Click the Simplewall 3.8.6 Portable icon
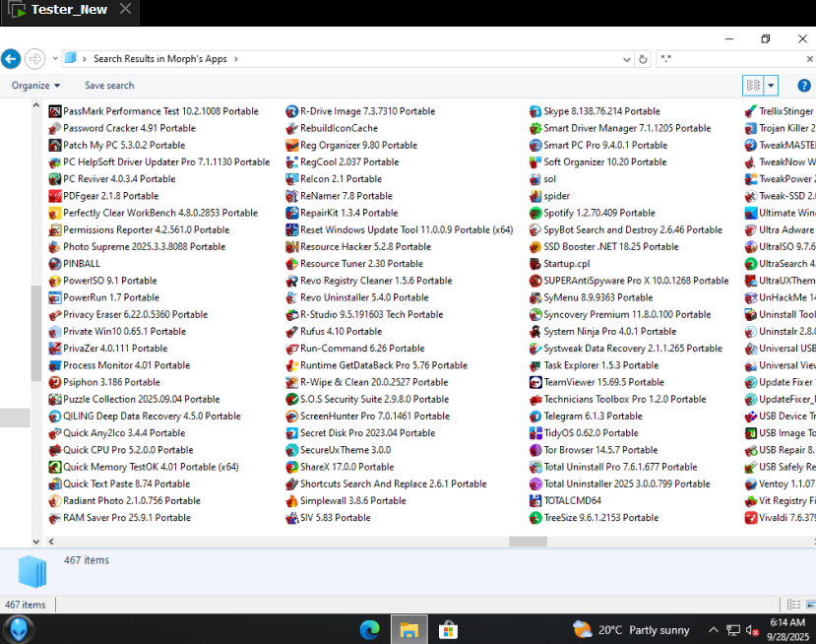 coord(292,501)
